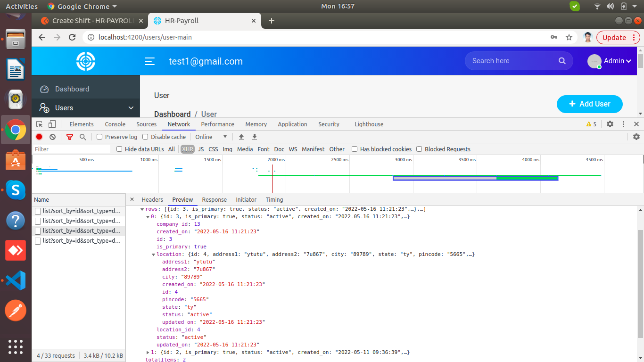Select the XHR filter type
The image size is (644, 362).
[x=188, y=149]
